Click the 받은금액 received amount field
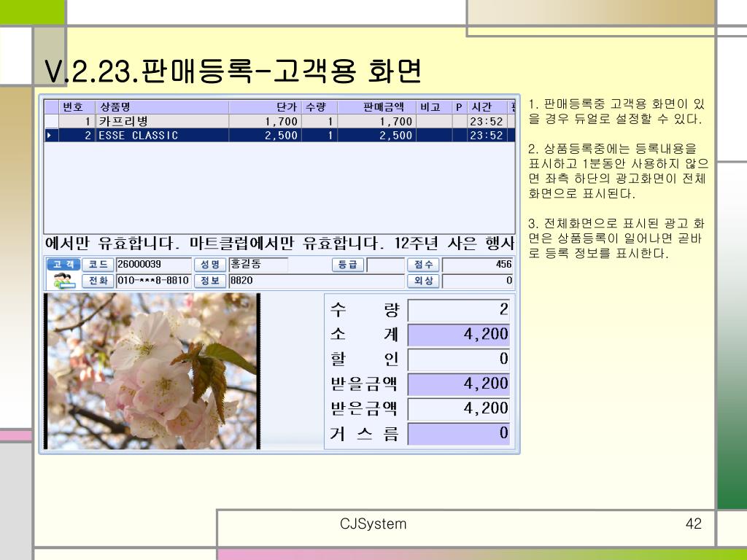Screen dimensions: 747x560 coord(459,408)
